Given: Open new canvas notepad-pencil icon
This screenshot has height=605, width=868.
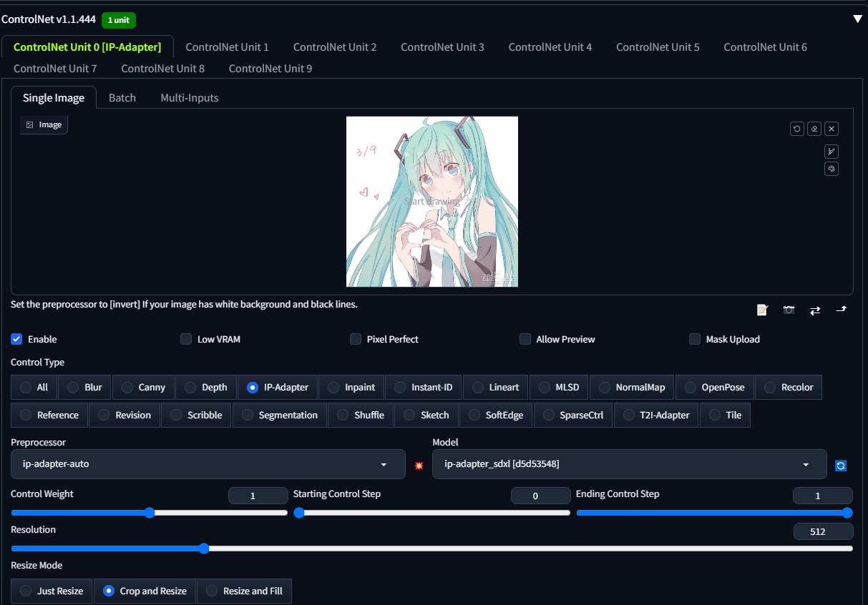Looking at the screenshot, I should tap(762, 310).
